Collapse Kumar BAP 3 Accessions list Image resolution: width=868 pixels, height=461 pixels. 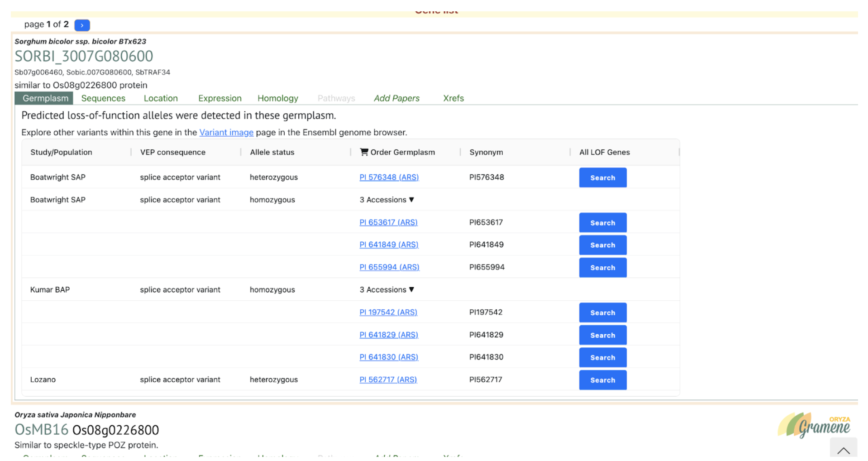(386, 290)
